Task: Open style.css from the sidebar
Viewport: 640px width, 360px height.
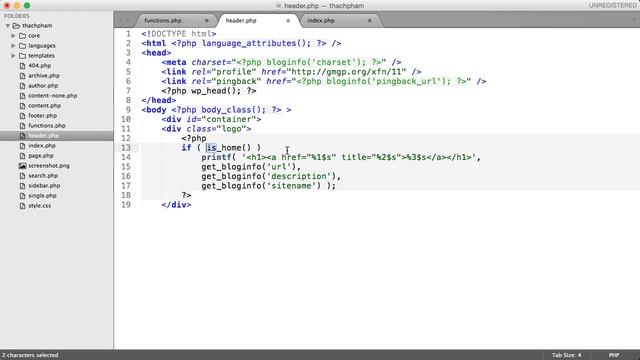Action: point(40,206)
